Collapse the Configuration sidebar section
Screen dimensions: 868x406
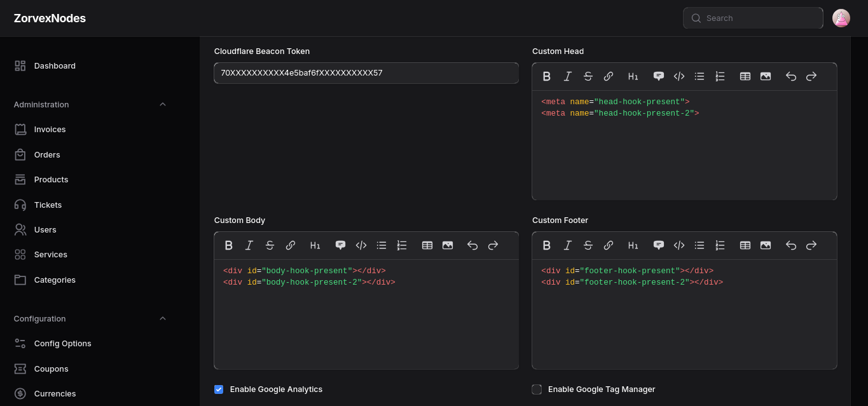[163, 318]
